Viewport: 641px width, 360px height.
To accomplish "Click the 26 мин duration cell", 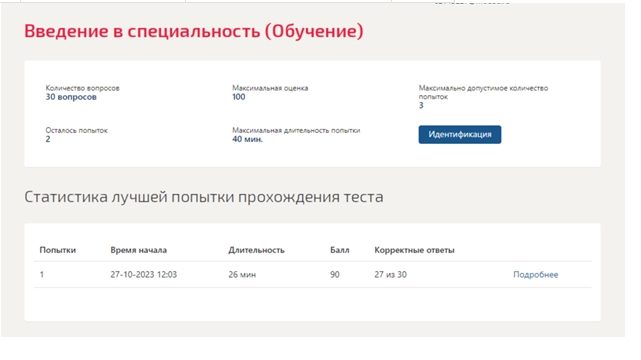I will [242, 275].
